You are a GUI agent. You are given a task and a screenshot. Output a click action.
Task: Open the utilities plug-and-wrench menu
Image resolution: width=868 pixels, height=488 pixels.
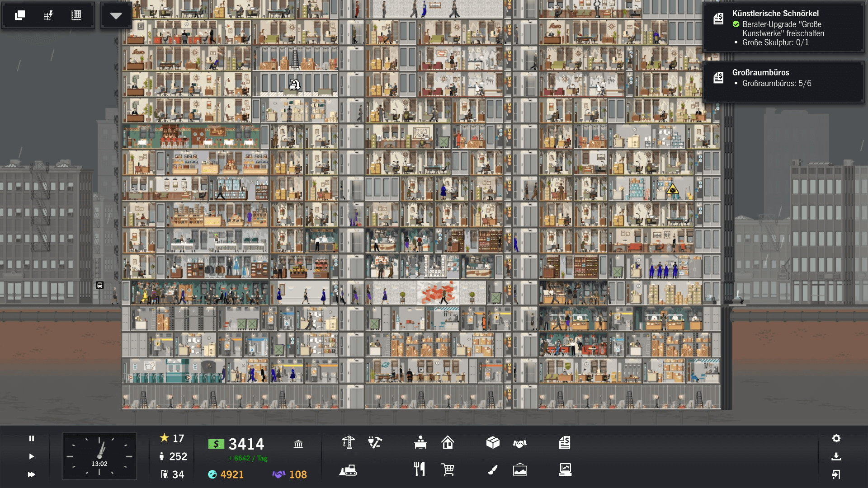click(x=375, y=442)
